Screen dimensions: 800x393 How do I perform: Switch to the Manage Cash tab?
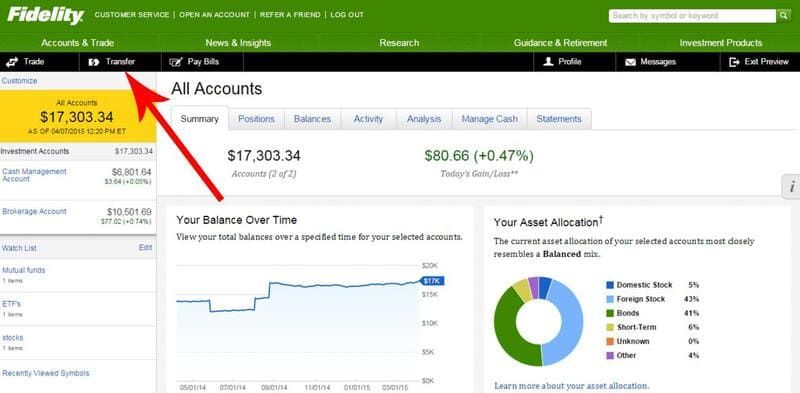(x=489, y=118)
